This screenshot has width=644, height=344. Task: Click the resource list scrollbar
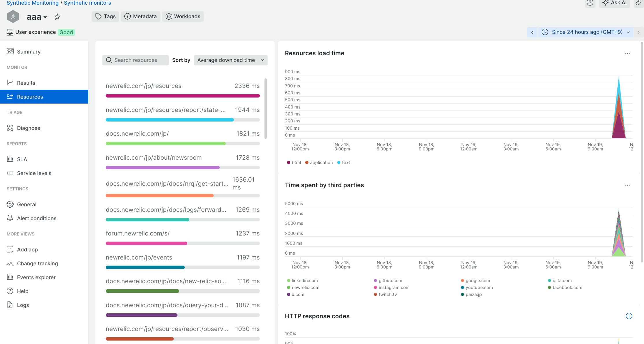pos(266,108)
